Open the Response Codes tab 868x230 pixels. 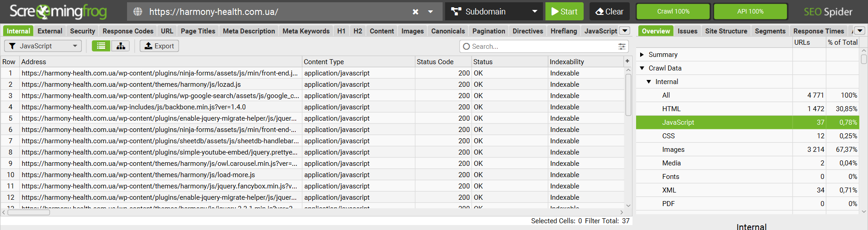coord(128,31)
